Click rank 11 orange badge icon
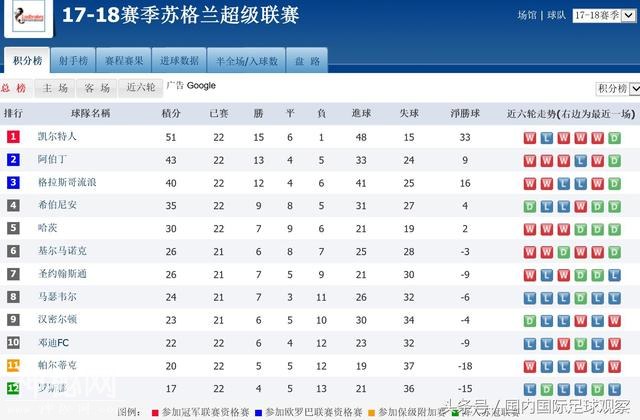This screenshot has width=640, height=420. click(13, 366)
